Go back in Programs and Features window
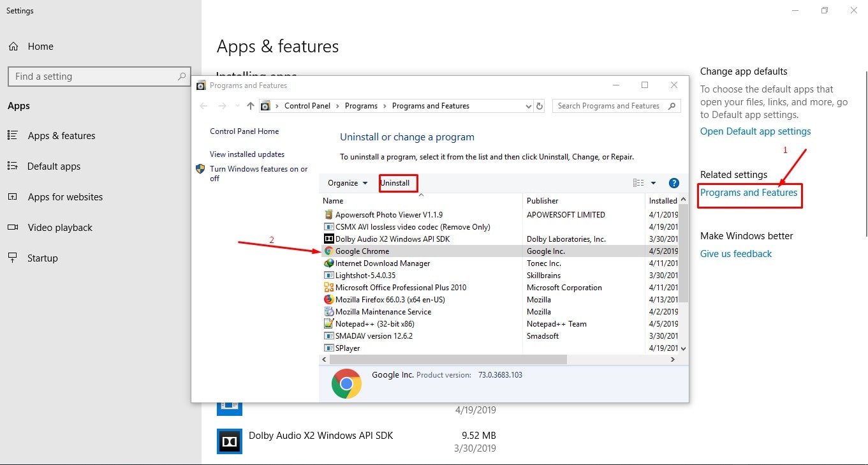This screenshot has height=465, width=868. [203, 106]
